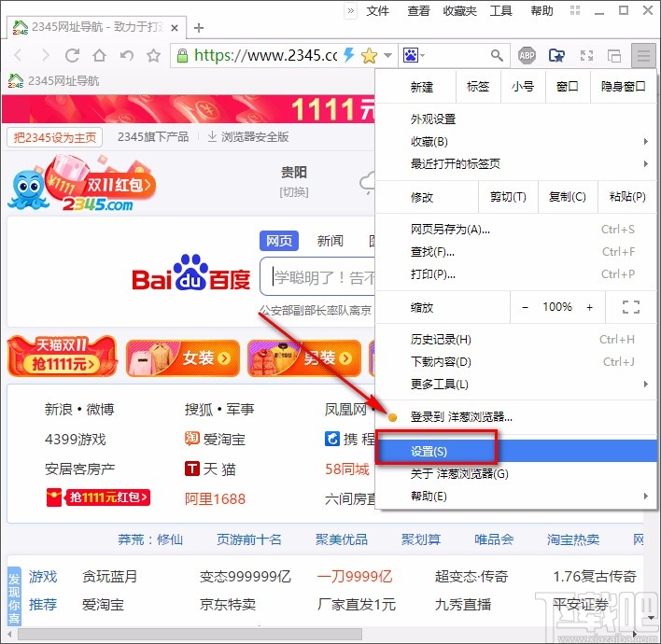
Task: Click 剪切(T) in the menu
Action: point(508,197)
